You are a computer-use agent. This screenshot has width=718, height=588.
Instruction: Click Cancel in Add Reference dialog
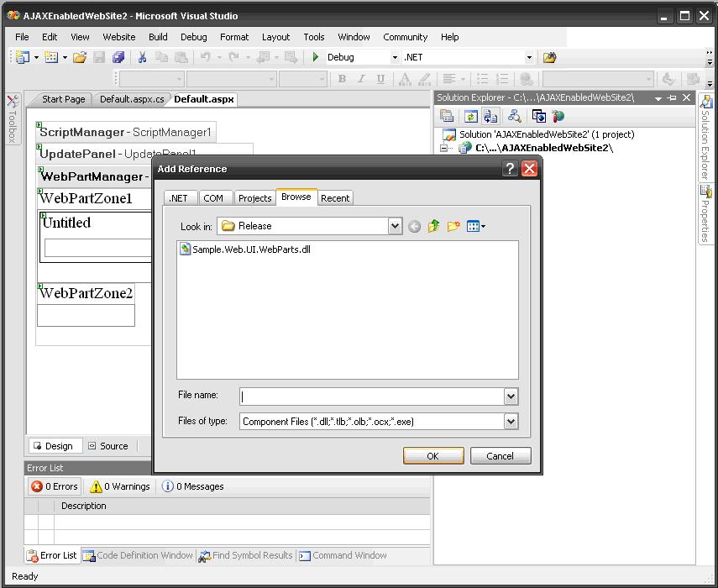501,456
